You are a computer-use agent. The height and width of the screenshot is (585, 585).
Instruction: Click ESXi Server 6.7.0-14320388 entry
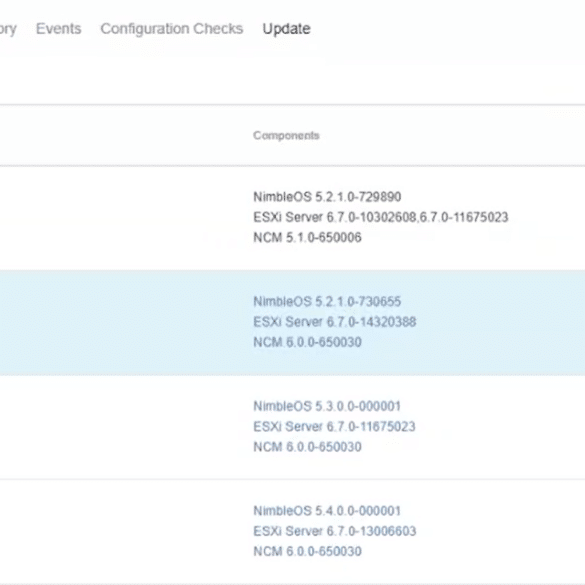pos(335,322)
